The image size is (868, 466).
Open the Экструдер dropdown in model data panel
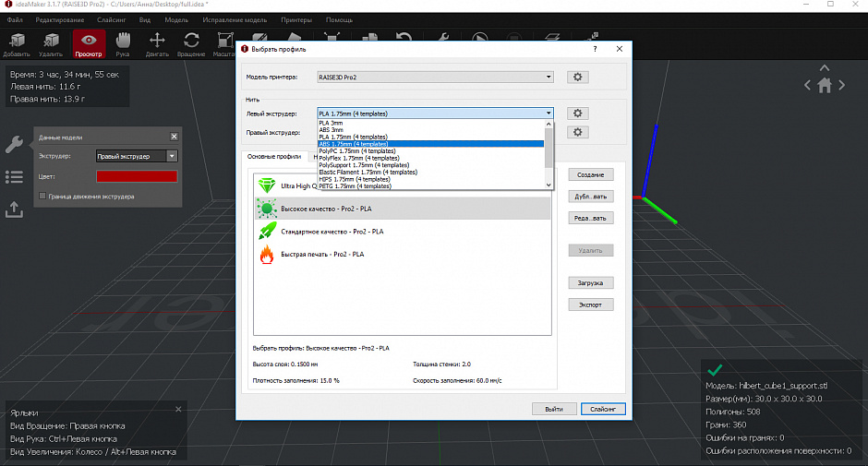click(x=137, y=156)
